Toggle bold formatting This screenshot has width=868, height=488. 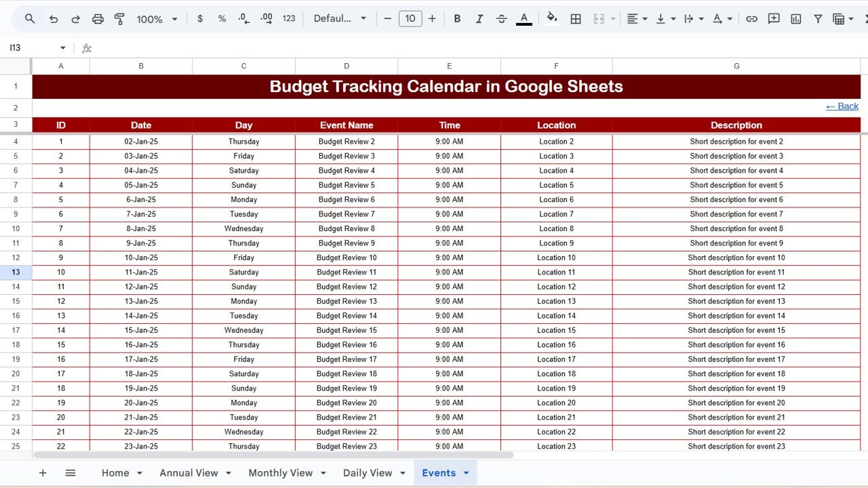click(457, 19)
